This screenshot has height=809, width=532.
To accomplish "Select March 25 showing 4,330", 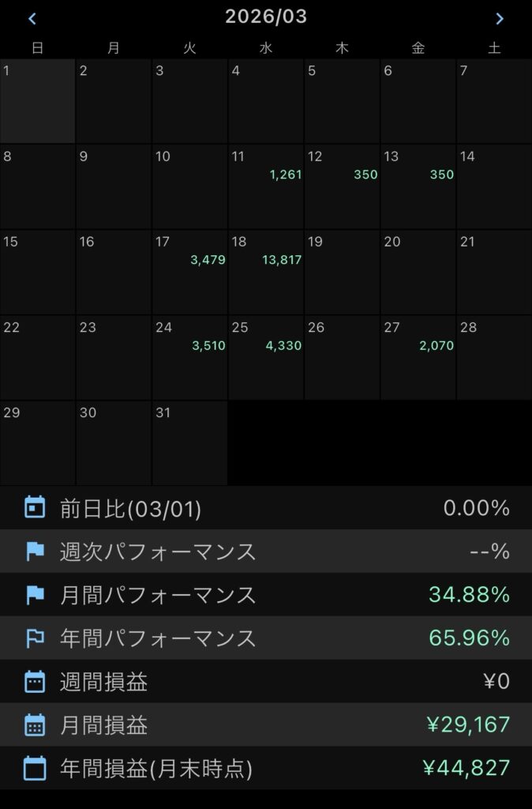I will tap(266, 357).
